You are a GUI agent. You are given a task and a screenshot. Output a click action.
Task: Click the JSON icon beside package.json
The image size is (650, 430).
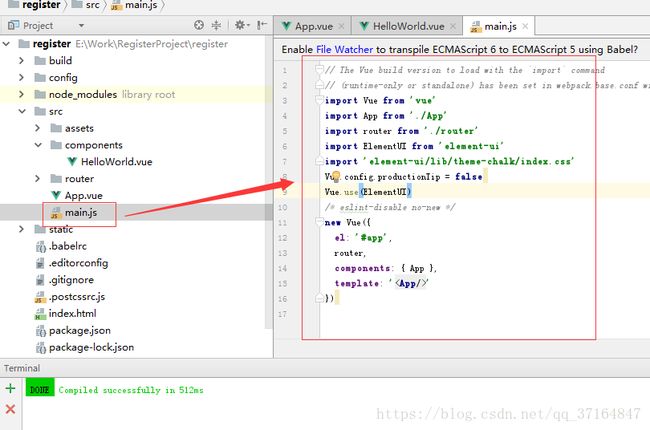click(40, 331)
